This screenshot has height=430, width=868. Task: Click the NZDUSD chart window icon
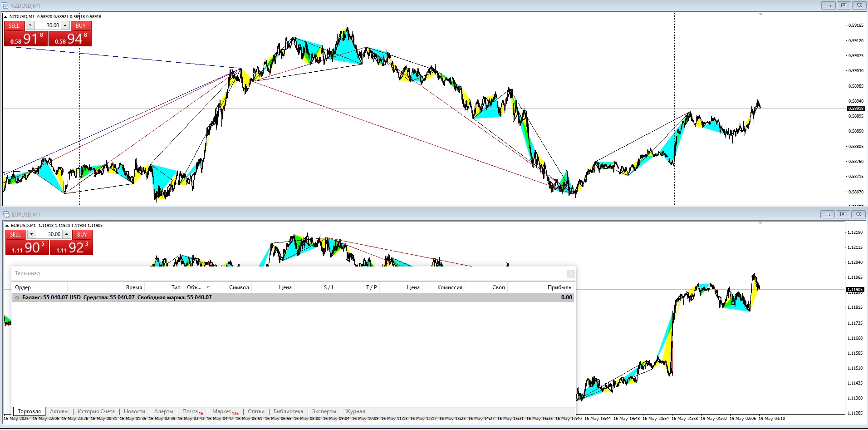5,5
